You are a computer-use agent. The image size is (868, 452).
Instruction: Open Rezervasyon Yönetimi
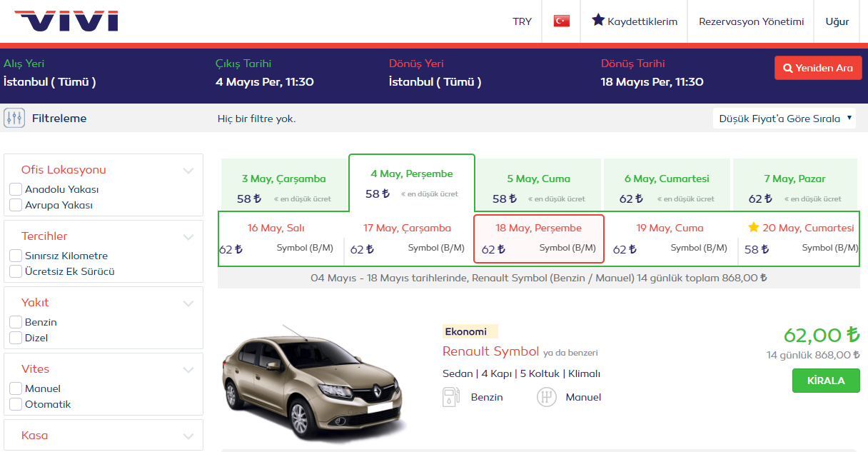751,21
